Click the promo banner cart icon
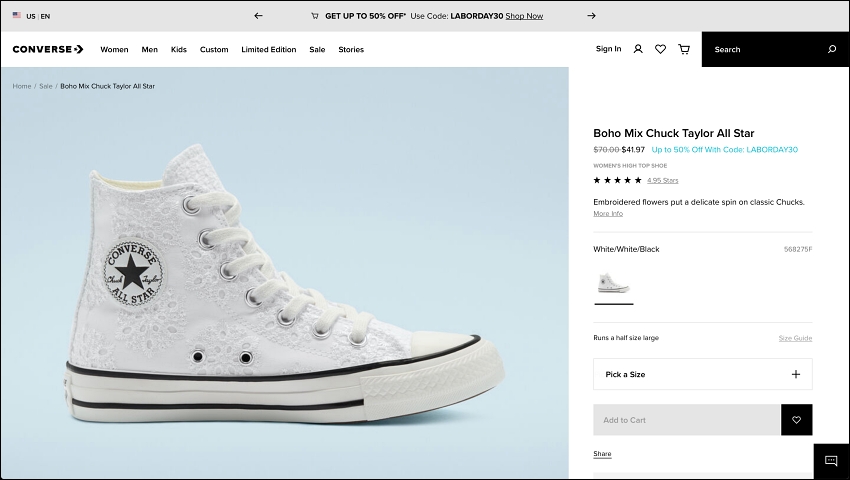850x480 pixels. click(x=315, y=16)
